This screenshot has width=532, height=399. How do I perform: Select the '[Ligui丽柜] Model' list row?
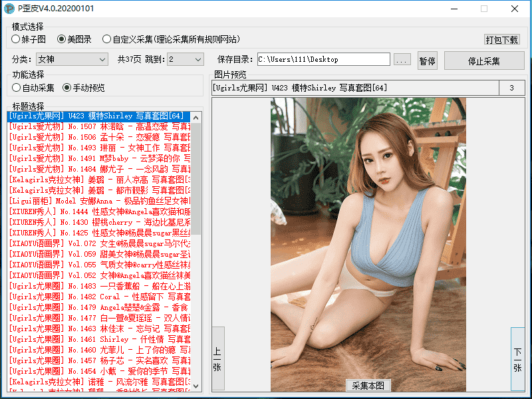[98, 201]
